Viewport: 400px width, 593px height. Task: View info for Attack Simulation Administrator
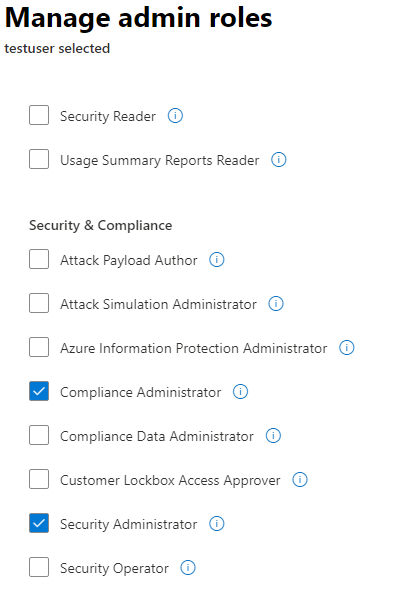click(276, 303)
